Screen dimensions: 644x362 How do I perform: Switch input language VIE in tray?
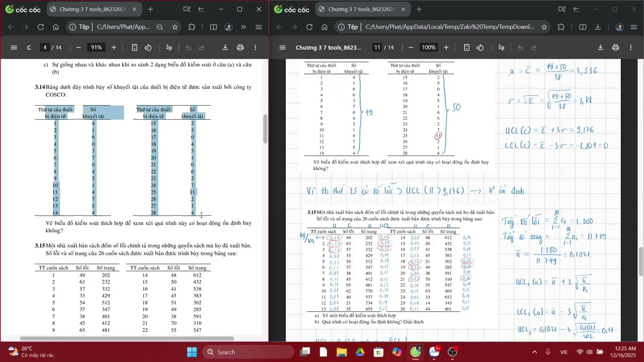pyautogui.click(x=564, y=352)
